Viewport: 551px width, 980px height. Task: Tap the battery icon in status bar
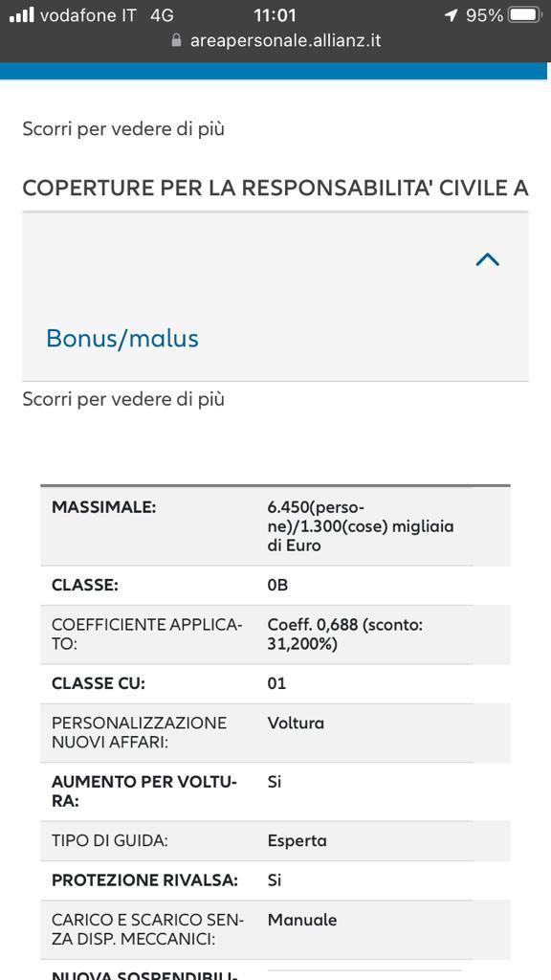pyautogui.click(x=524, y=15)
